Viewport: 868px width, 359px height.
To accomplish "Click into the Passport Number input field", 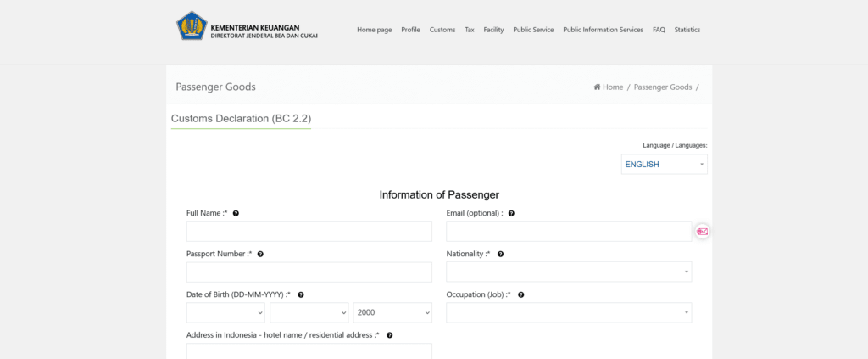I will point(309,272).
